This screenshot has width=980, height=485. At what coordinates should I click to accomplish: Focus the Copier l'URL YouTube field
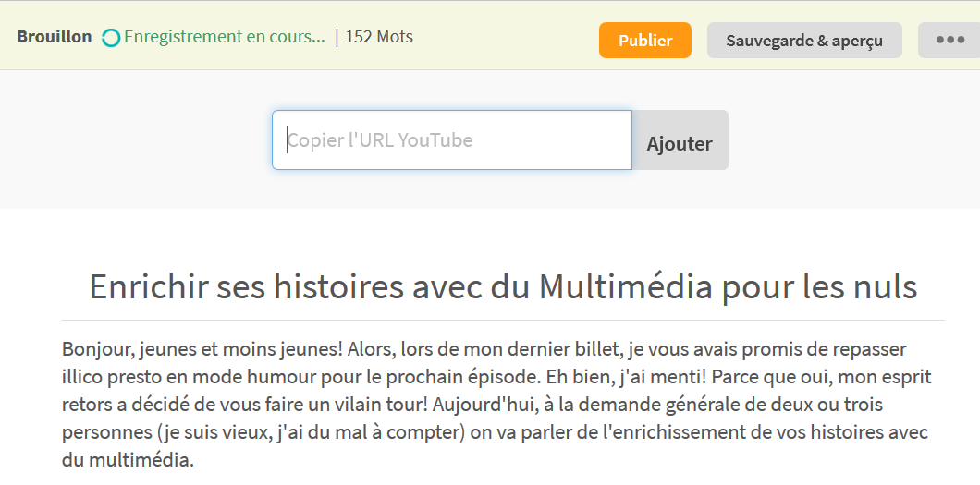coord(452,139)
